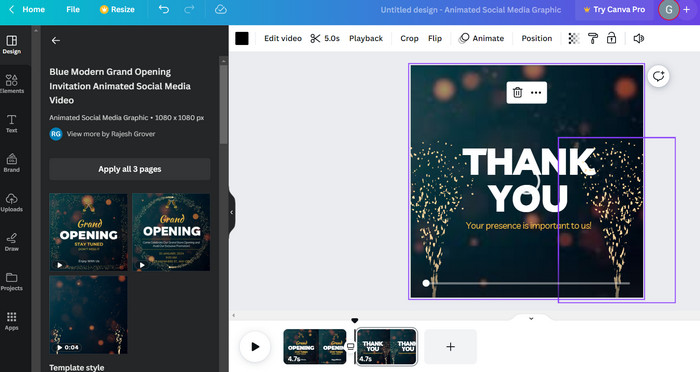Click Edit video in toolbar
The image size is (700, 372).
[x=283, y=38]
